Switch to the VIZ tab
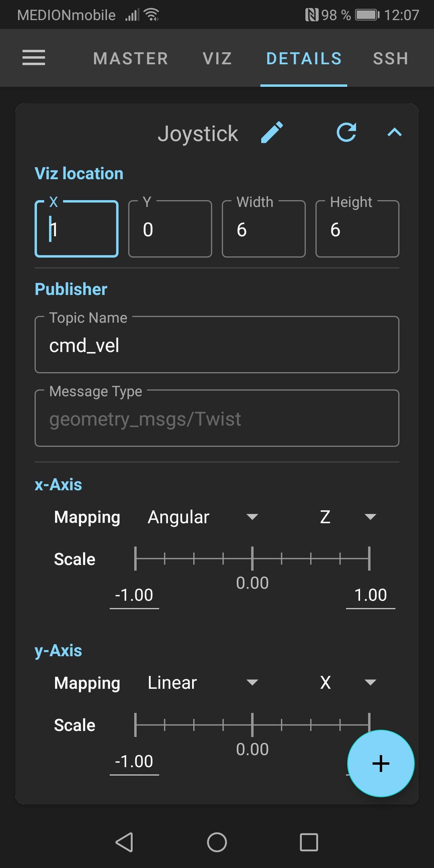434x868 pixels. pyautogui.click(x=217, y=59)
